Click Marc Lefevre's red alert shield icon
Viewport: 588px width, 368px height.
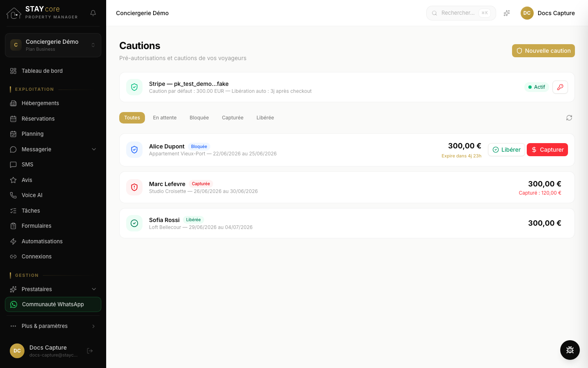click(x=134, y=187)
